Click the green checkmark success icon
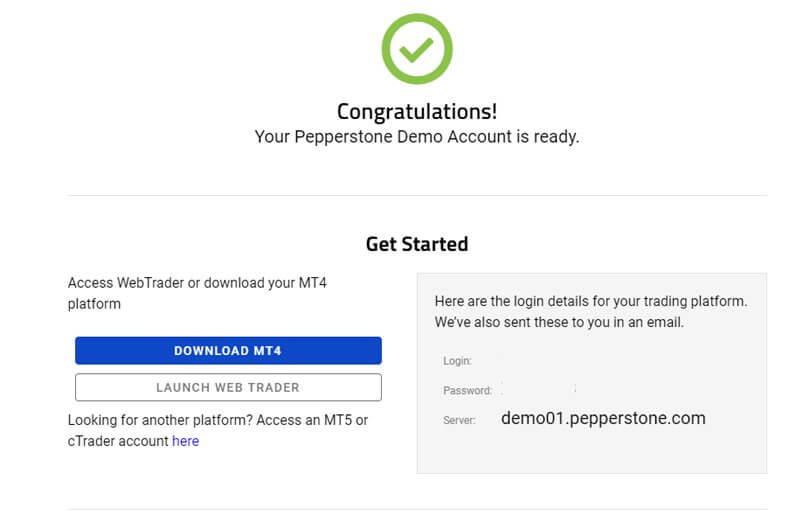810x515 pixels. pos(417,49)
